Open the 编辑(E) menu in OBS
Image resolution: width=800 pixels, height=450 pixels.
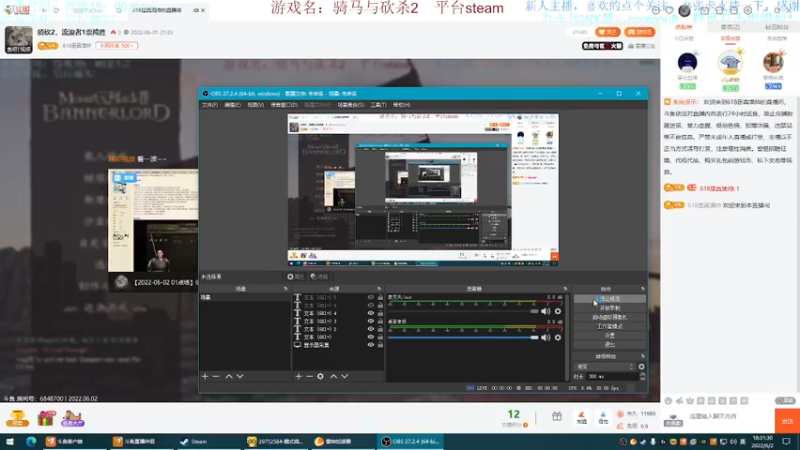(x=232, y=105)
